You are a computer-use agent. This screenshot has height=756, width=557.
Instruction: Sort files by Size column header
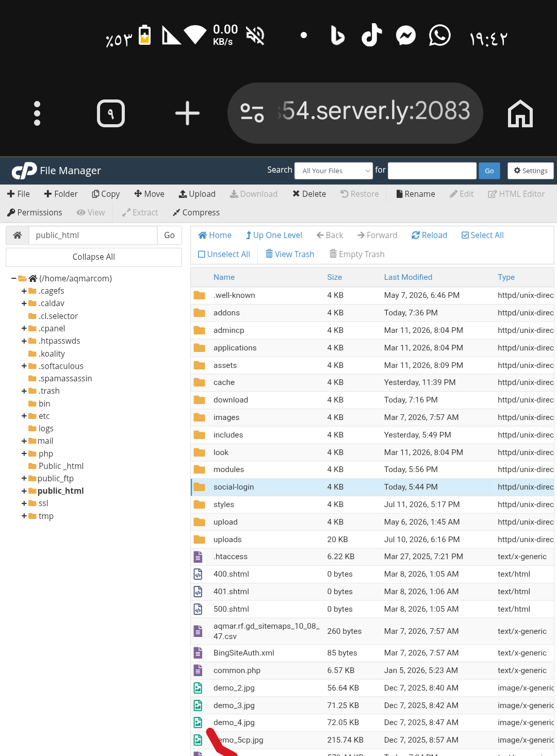(x=334, y=277)
